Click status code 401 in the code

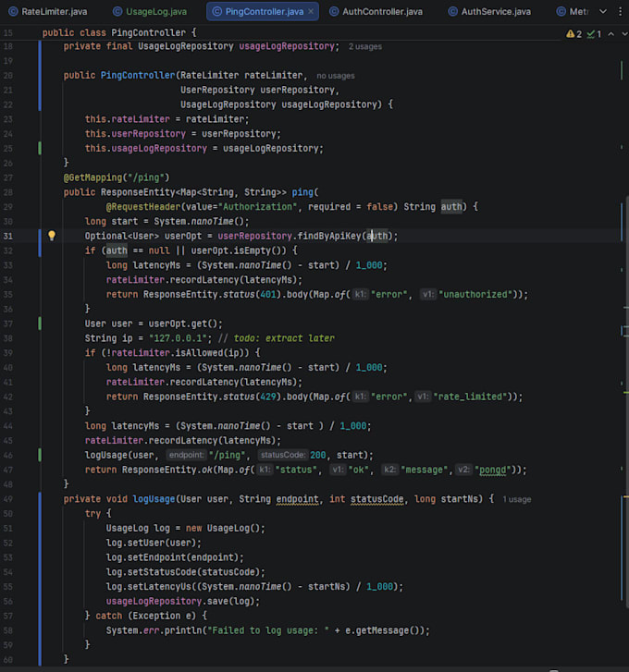pyautogui.click(x=268, y=295)
